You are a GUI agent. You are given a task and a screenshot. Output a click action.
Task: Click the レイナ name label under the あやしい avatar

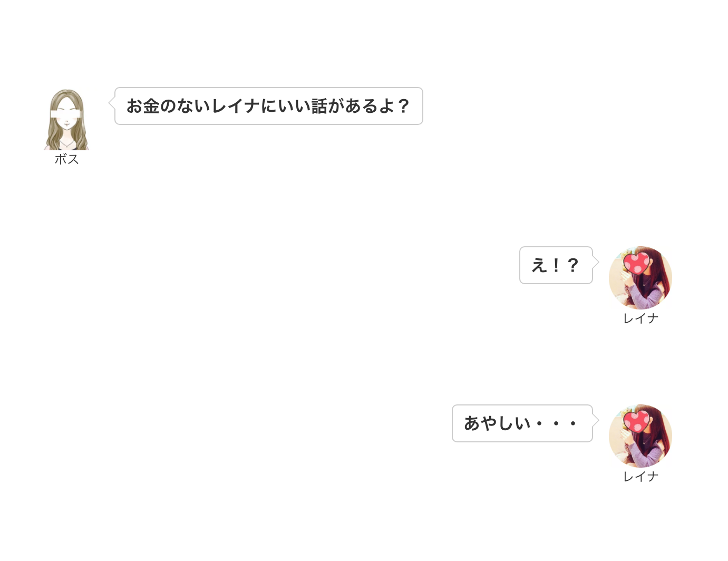640,476
